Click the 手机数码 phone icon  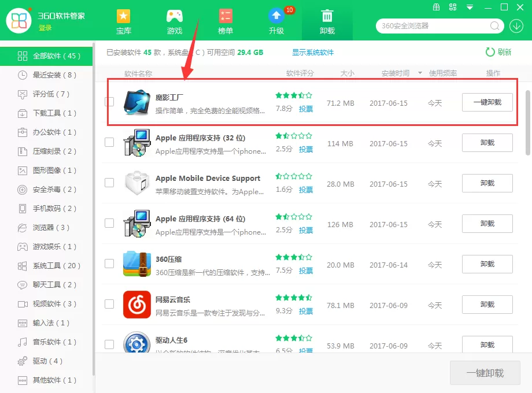pos(23,209)
